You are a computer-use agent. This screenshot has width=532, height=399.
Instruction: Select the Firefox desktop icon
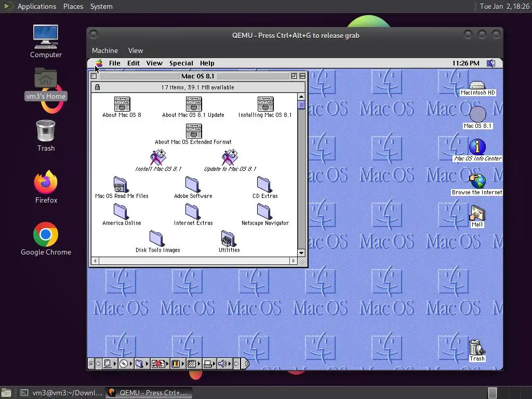pyautogui.click(x=46, y=187)
